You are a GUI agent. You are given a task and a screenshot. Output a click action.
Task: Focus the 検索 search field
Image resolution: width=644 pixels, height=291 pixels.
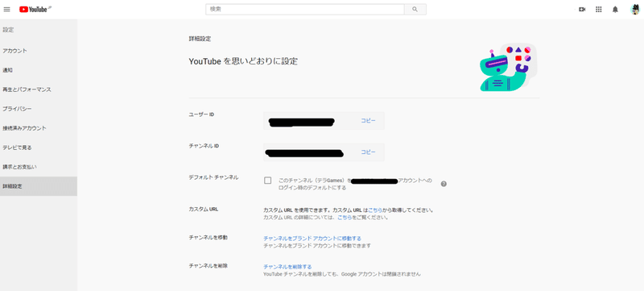(x=305, y=10)
